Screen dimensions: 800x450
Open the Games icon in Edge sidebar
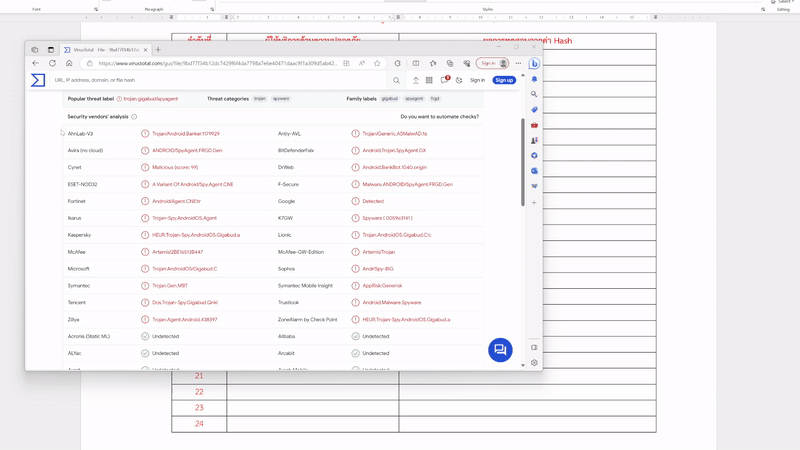(534, 140)
